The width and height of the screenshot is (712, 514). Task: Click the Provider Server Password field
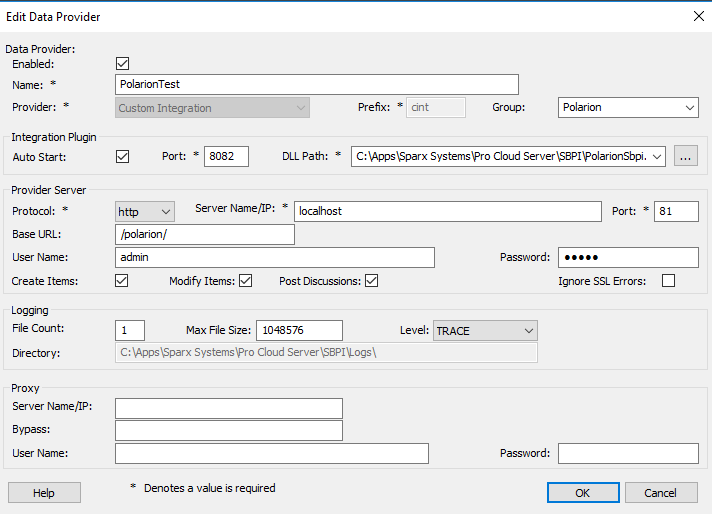[x=628, y=257]
